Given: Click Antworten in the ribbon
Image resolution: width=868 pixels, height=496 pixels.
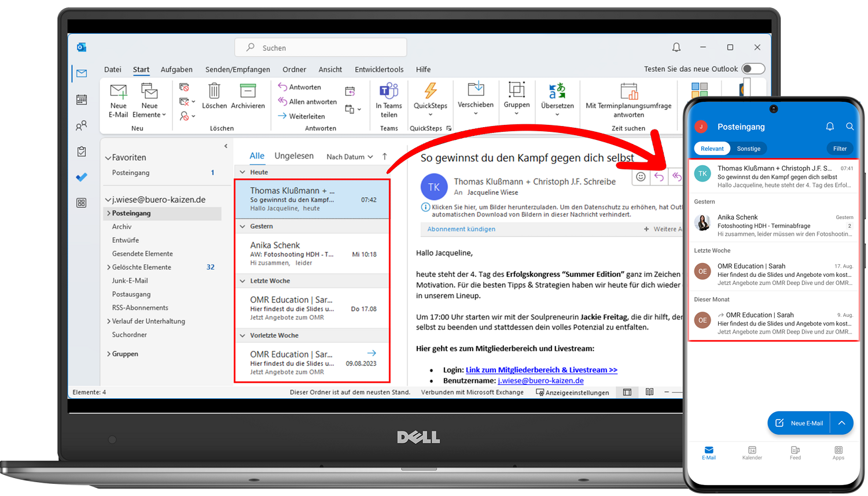Looking at the screenshot, I should click(299, 87).
